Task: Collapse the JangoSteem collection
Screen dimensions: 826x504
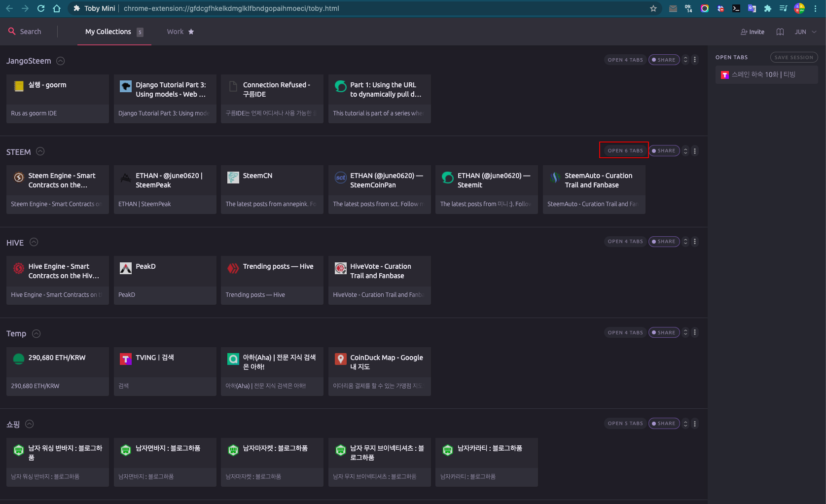Action: 61,61
